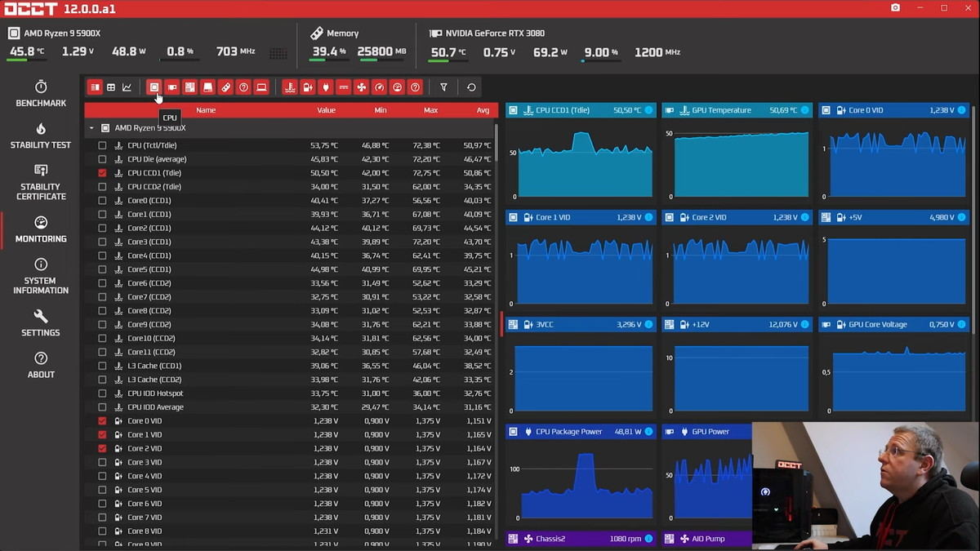Screen dimensions: 980x551
Task: Click blue circle on CPU CCD1 (Tdie) graph card
Action: click(648, 110)
